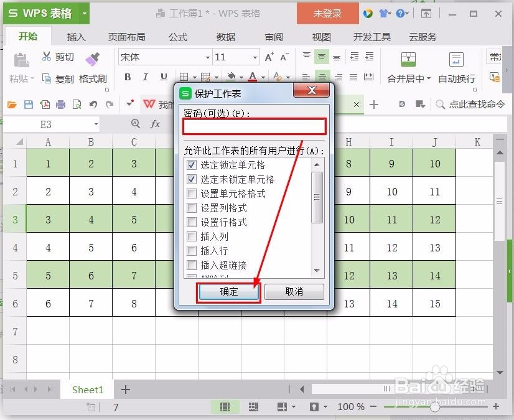This screenshot has width=514, height=420.
Task: Redo last action
Action: [110, 105]
